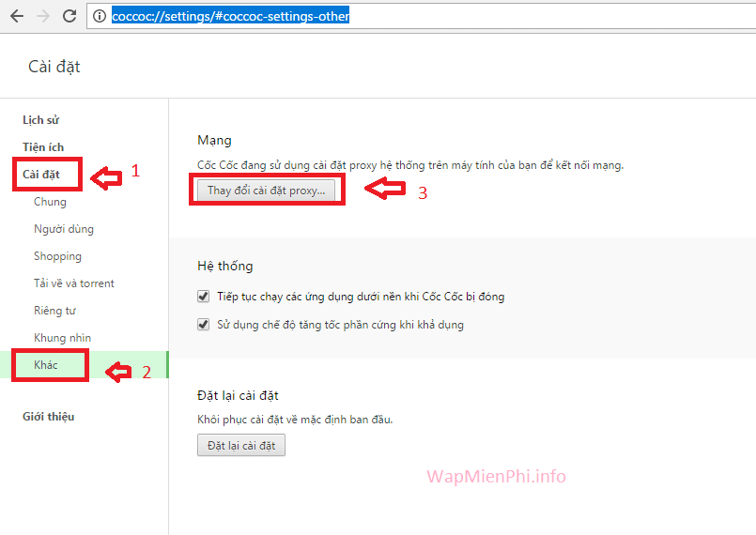
Task: Click the Đặt lại cài đặt section heading
Action: 238,396
